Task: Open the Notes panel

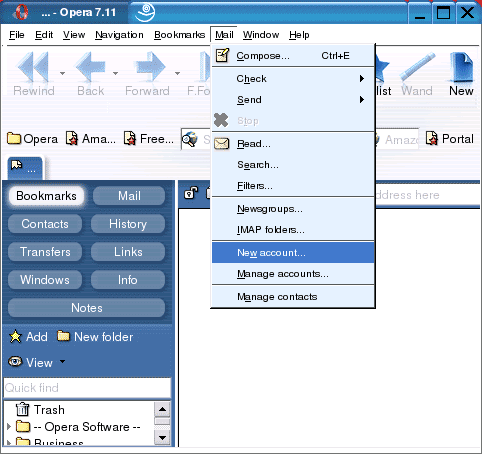Action: [87, 308]
